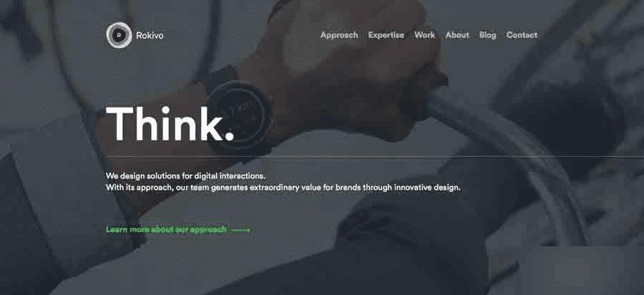Click the large Think. headline
The image size is (644, 295).
[170, 124]
